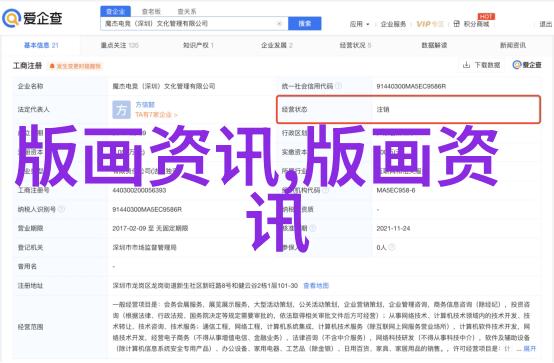Screen dimensions: 554x363
Task: Click the 爱企查 logo at top left
Action: click(32, 18)
